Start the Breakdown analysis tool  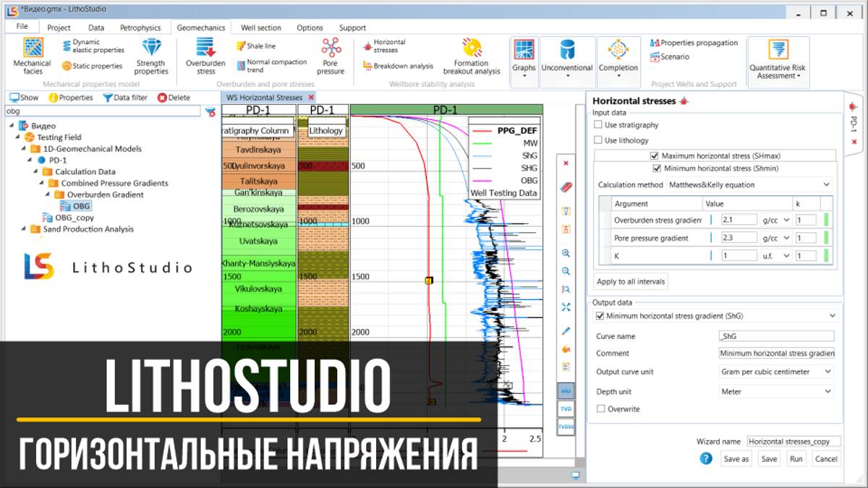point(398,66)
